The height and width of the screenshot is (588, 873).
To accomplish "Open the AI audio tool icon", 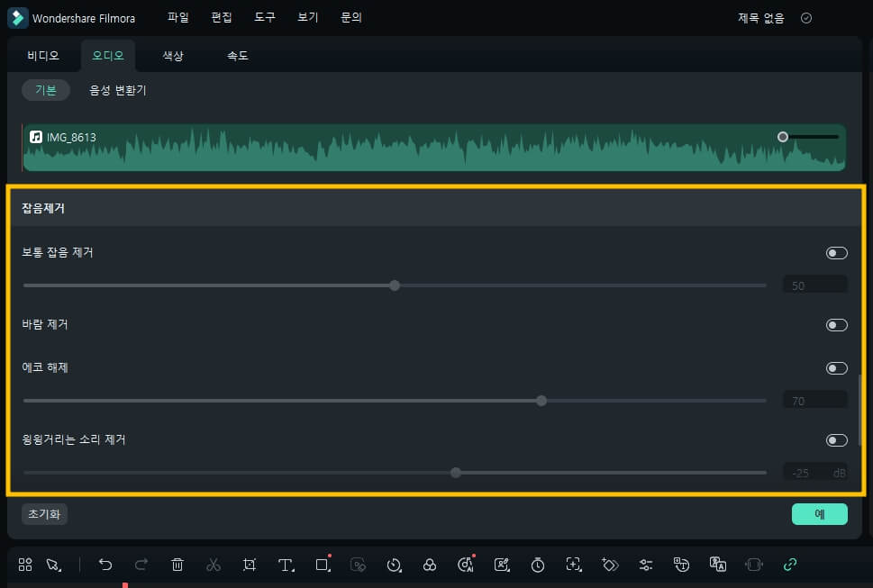I will (466, 564).
